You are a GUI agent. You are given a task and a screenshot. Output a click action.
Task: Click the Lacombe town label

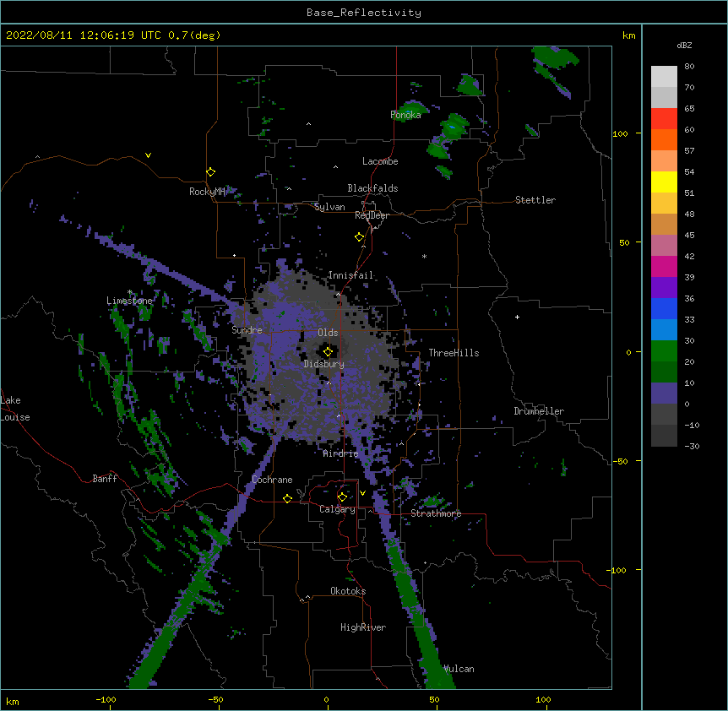point(380,161)
